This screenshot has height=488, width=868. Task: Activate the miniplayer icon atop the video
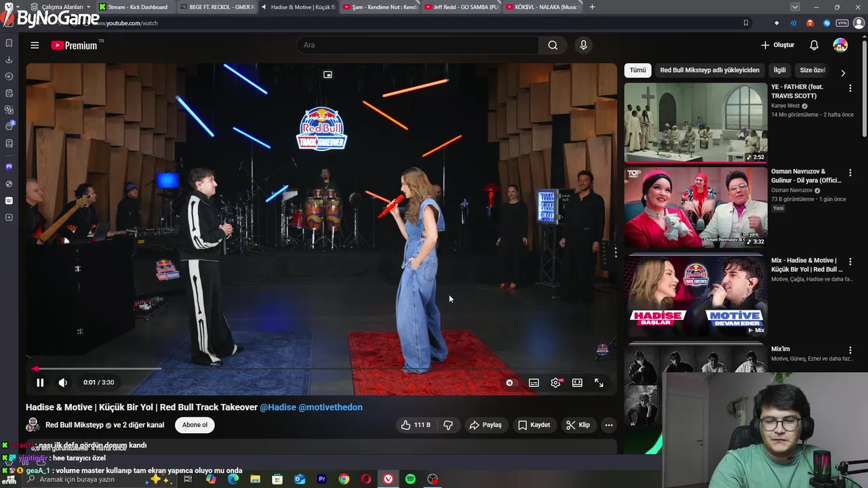328,75
